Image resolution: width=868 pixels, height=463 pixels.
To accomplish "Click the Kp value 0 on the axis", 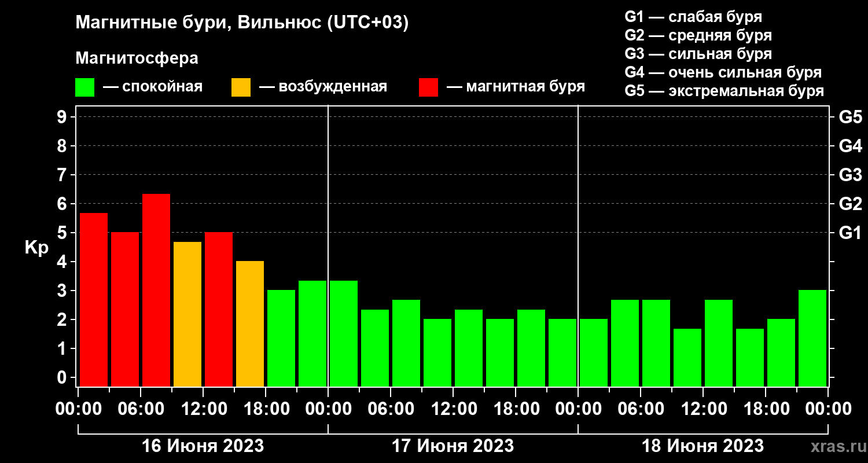I will (63, 377).
